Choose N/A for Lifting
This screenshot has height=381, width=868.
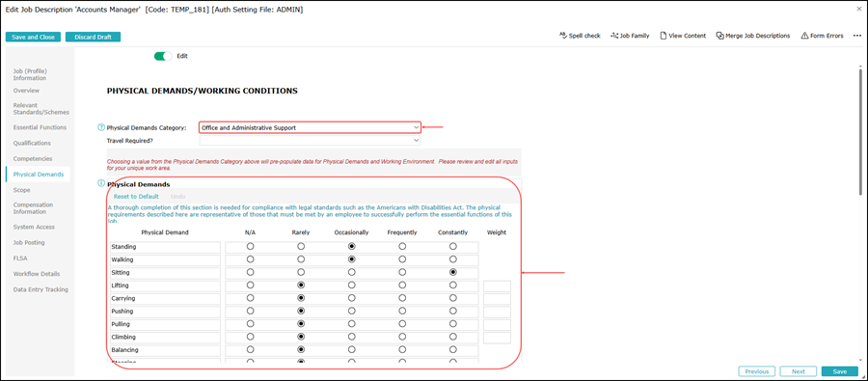pos(250,285)
